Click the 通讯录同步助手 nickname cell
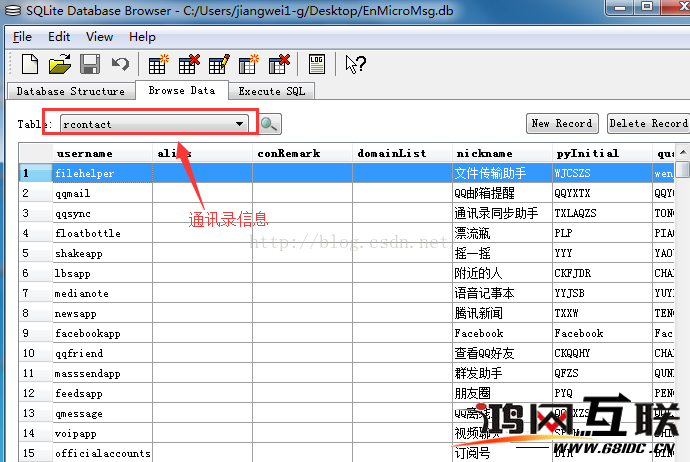Image resolution: width=690 pixels, height=462 pixels. point(502,213)
